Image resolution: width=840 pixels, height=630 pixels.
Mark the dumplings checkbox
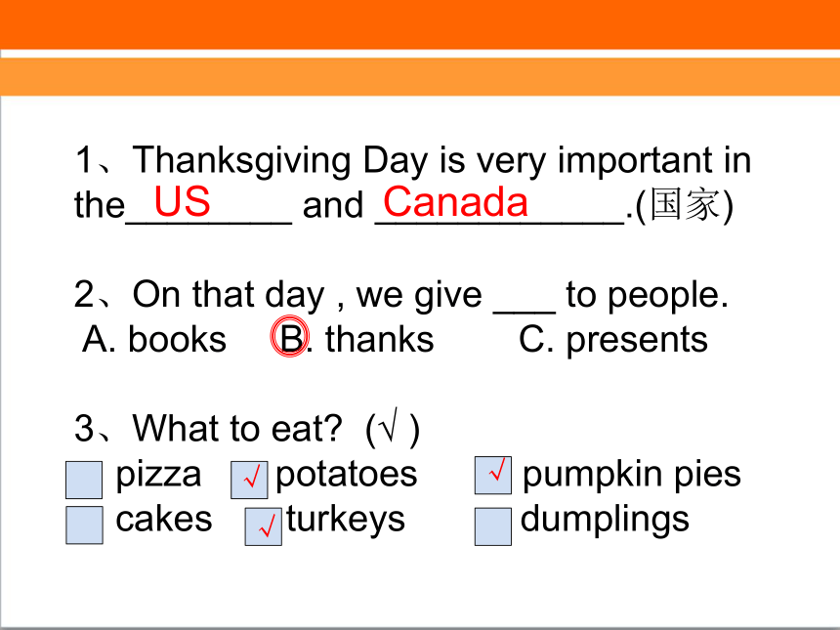click(x=493, y=526)
